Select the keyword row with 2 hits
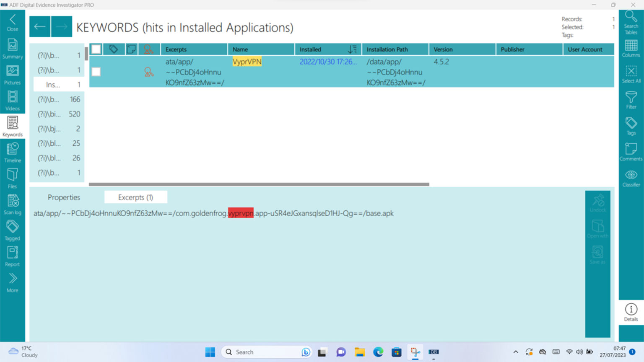 (x=59, y=129)
